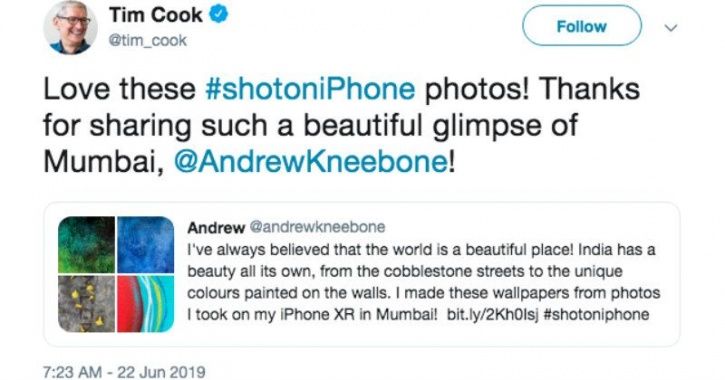725x380 pixels.
Task: Open the quoted tweet text body
Action: 424,282
